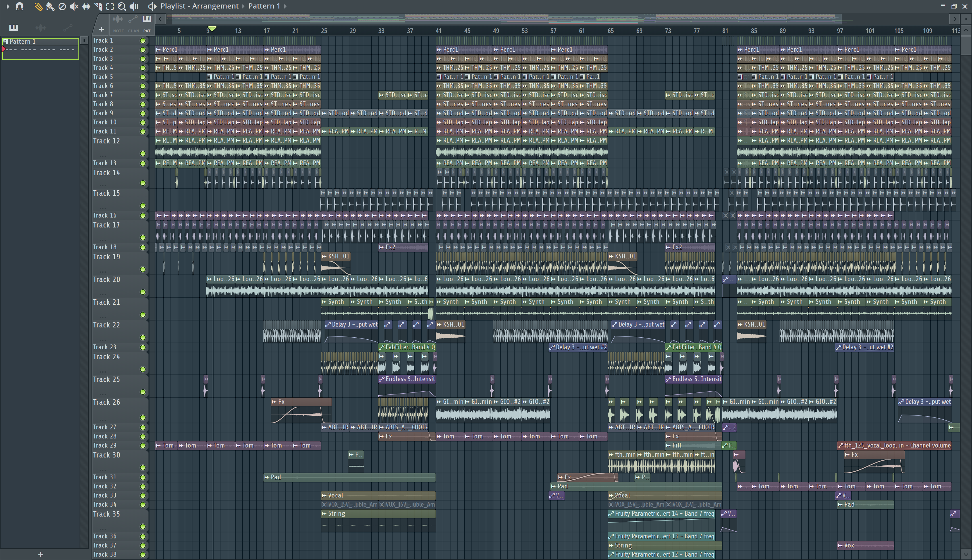972x560 pixels.
Task: Open the Endless S..Intensit clip menu at bar 33
Action: click(382, 379)
